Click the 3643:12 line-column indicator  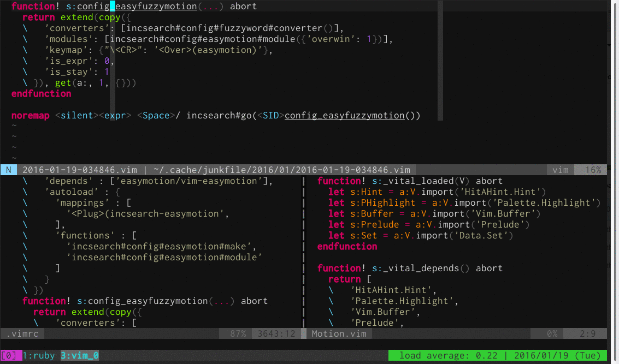click(x=276, y=333)
